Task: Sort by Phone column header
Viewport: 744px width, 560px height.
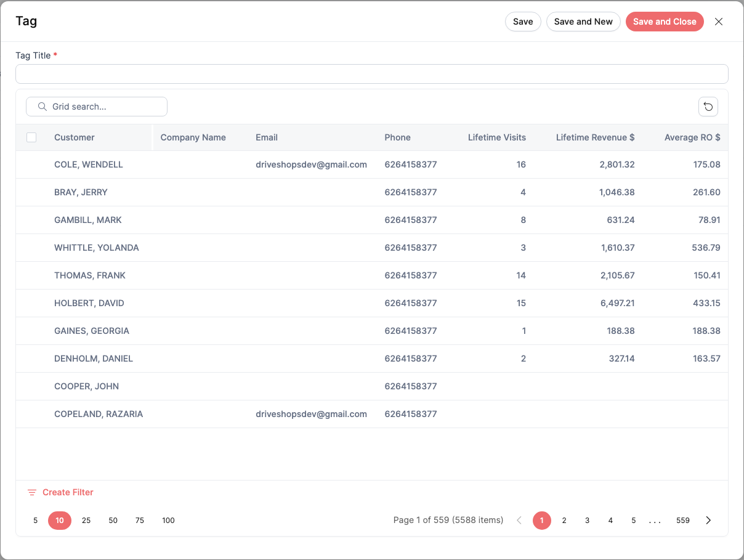Action: (397, 137)
